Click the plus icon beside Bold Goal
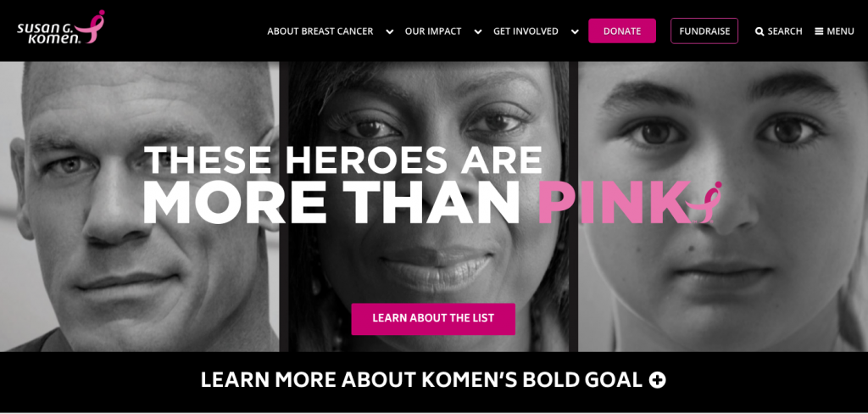This screenshot has width=868, height=414. tap(657, 380)
